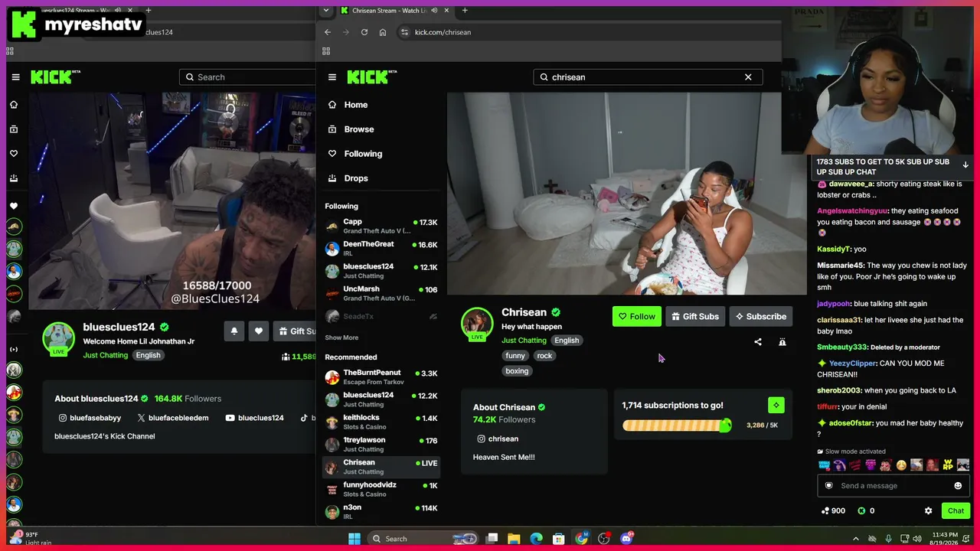The image size is (980, 551).
Task: Open File Explorer from the taskbar
Action: [x=514, y=539]
